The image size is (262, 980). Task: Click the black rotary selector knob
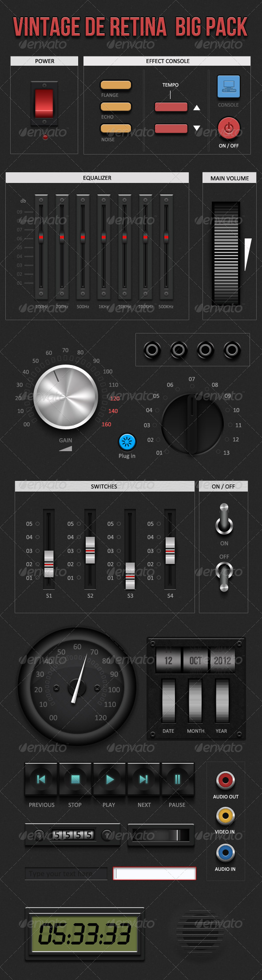click(192, 424)
